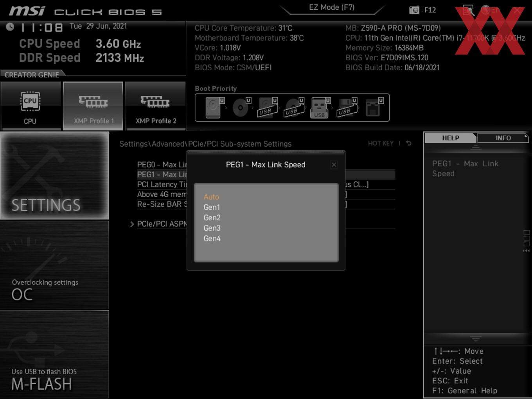The width and height of the screenshot is (532, 399).
Task: Click the CREATOR GENIE label
Action: coord(32,75)
